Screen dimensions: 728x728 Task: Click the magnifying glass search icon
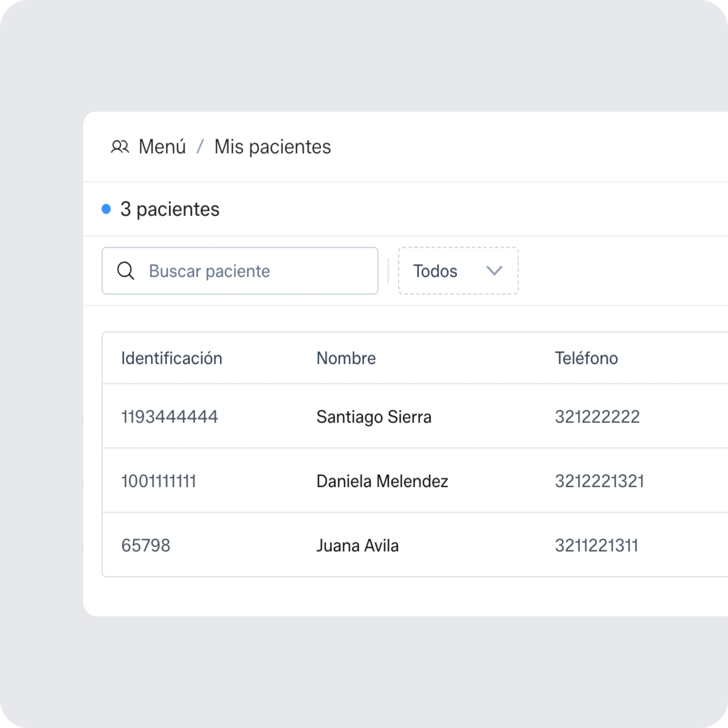(126, 270)
